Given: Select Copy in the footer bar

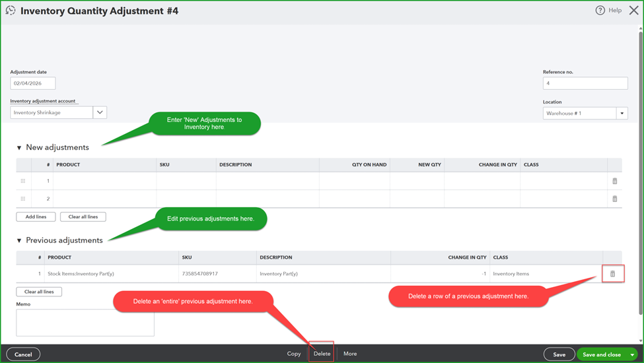Looking at the screenshot, I should tap(294, 354).
